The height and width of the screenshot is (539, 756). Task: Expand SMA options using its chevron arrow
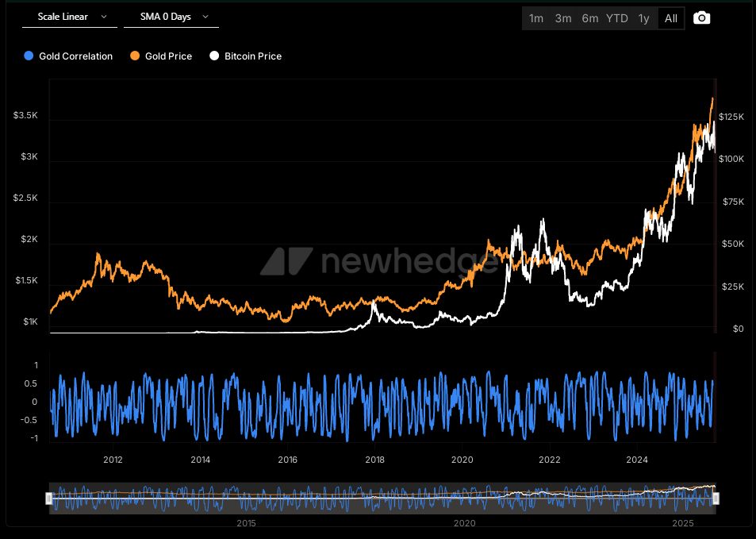pos(206,17)
